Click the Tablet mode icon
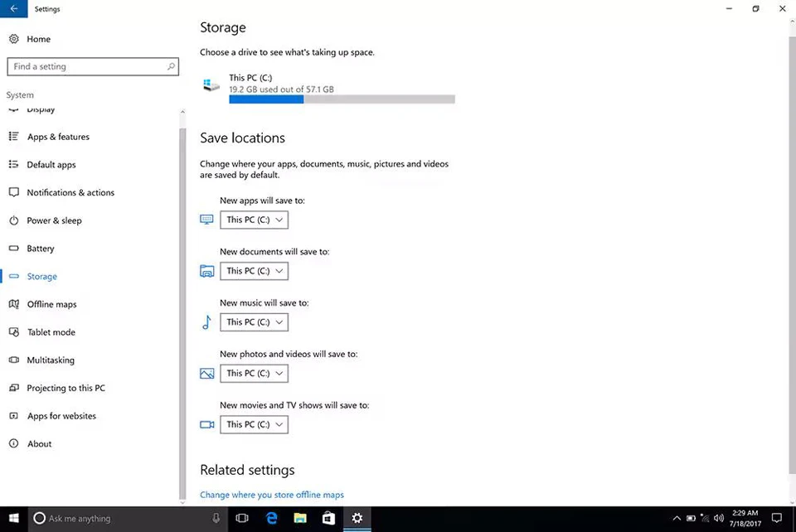 [x=14, y=331]
